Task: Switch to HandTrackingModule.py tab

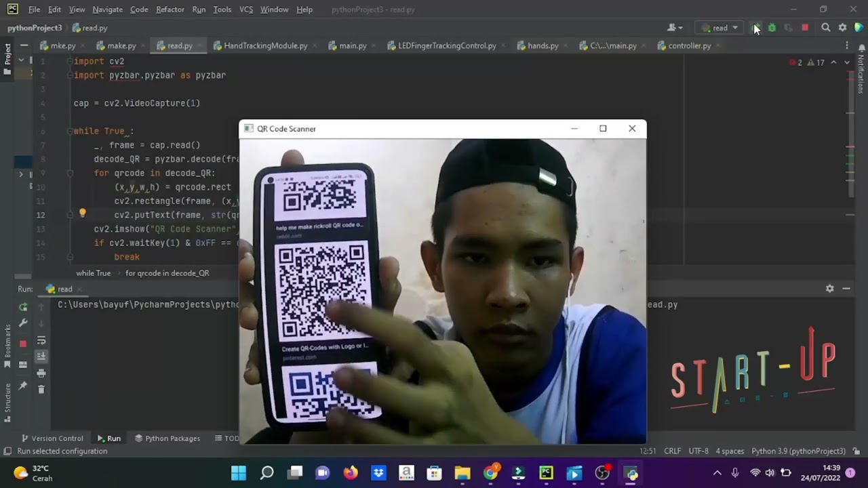Action: pos(266,45)
